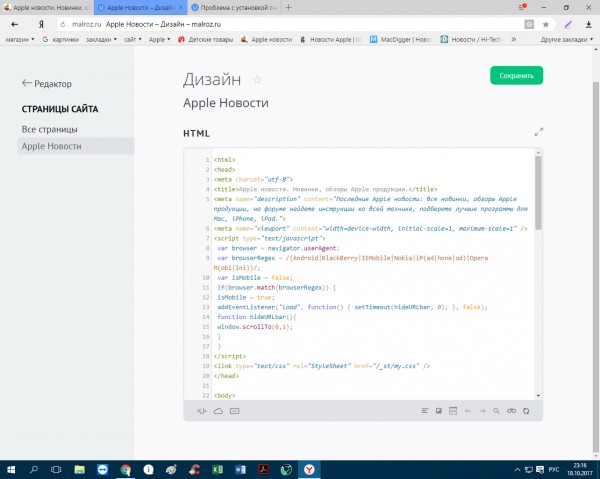The image size is (600, 479).
Task: Open 'Apple новости' bookmark
Action: [266, 39]
